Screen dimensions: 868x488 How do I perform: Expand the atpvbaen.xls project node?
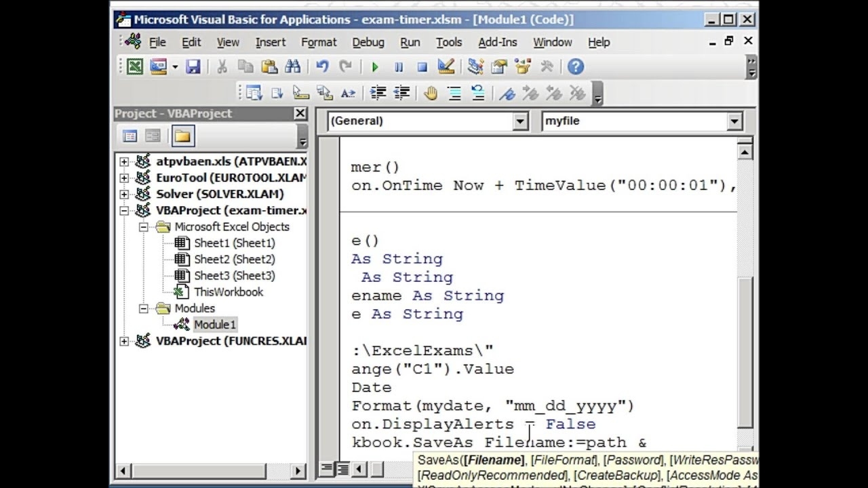coord(124,161)
